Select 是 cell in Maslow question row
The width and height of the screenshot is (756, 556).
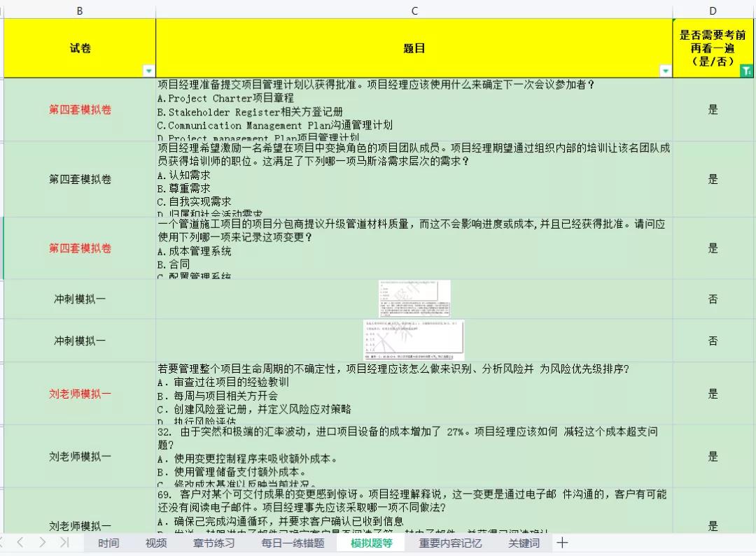coord(713,179)
